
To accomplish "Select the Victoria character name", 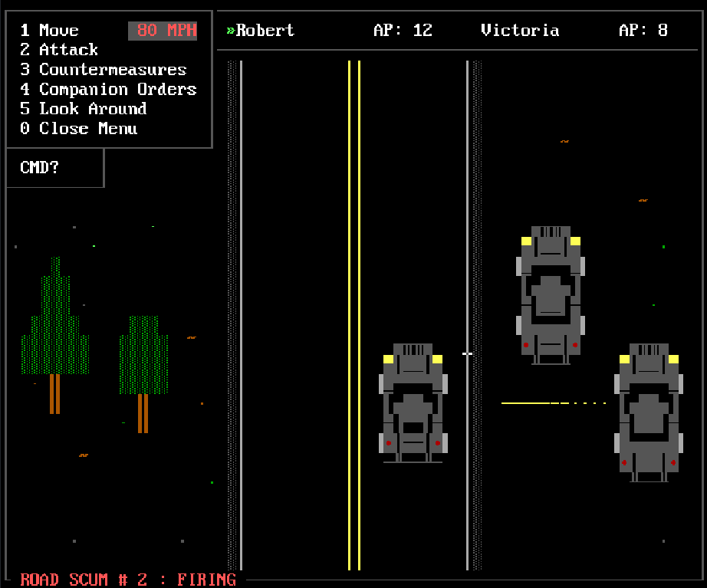I will point(520,30).
